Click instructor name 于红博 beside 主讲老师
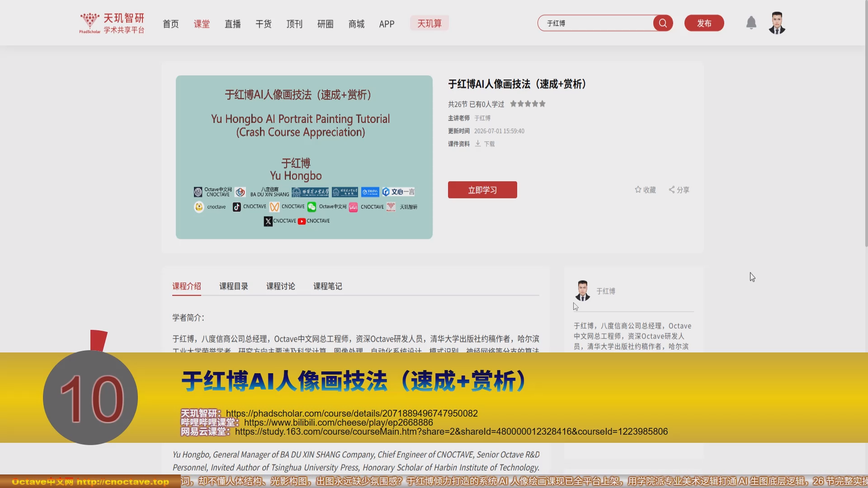Viewport: 868px width, 488px height. [482, 118]
